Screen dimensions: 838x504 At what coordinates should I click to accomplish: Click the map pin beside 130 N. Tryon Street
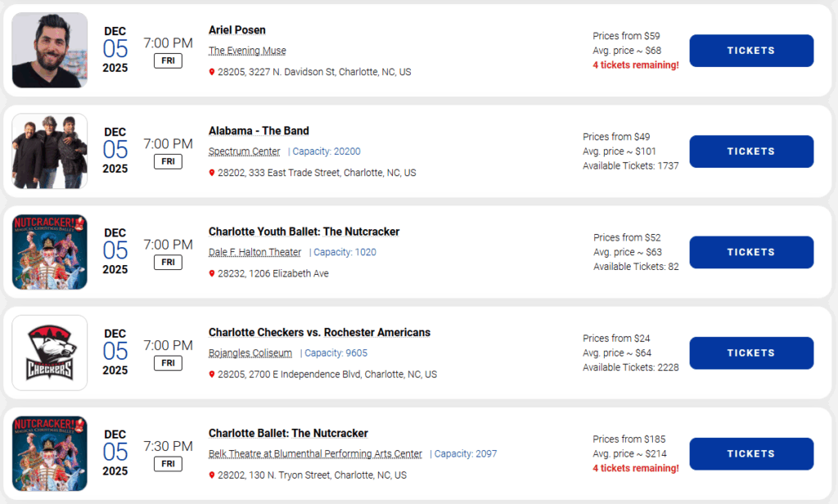tap(212, 475)
